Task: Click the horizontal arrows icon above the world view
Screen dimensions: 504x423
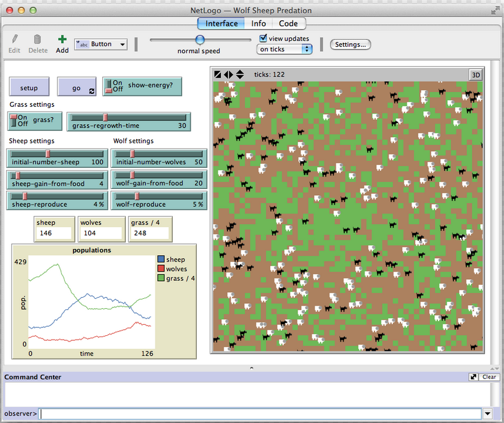Action: pyautogui.click(x=228, y=75)
